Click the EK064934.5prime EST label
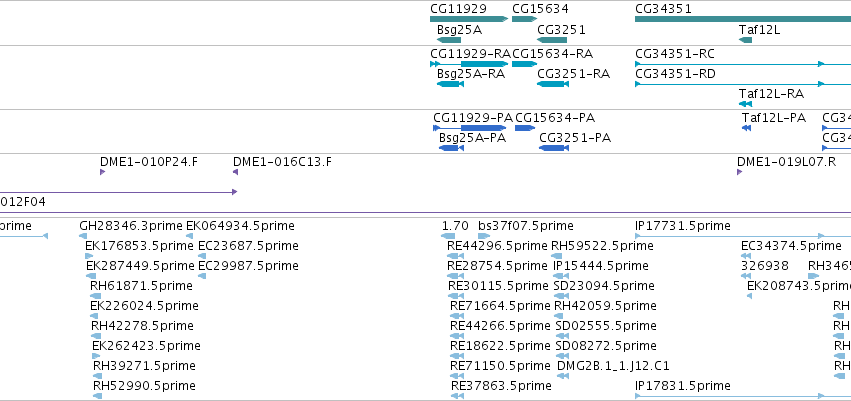This screenshot has width=851, height=401. click(240, 226)
